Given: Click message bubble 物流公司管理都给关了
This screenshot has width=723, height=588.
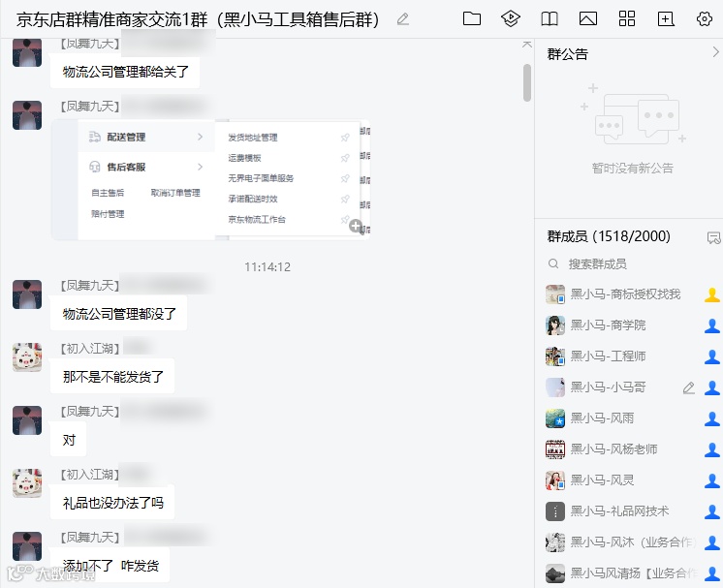Looking at the screenshot, I should [125, 72].
